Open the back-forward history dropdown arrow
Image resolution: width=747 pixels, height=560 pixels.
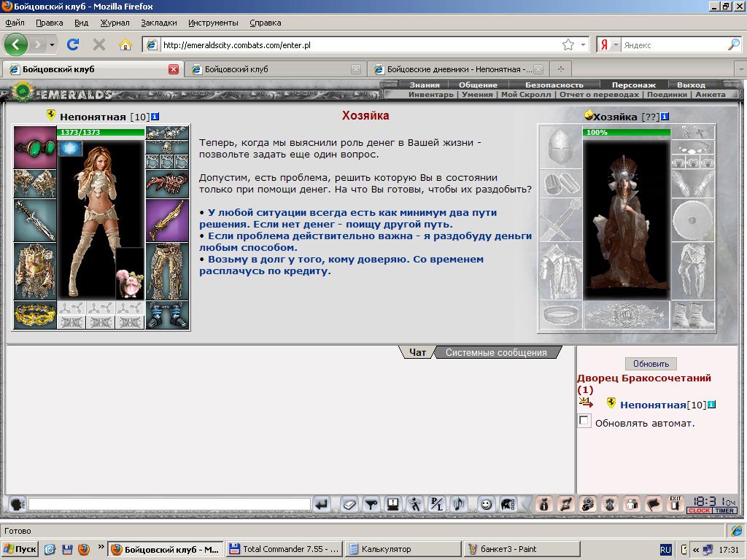coord(52,45)
